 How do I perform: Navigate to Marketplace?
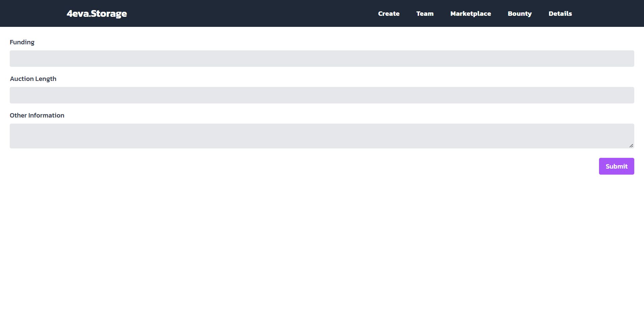tap(471, 14)
